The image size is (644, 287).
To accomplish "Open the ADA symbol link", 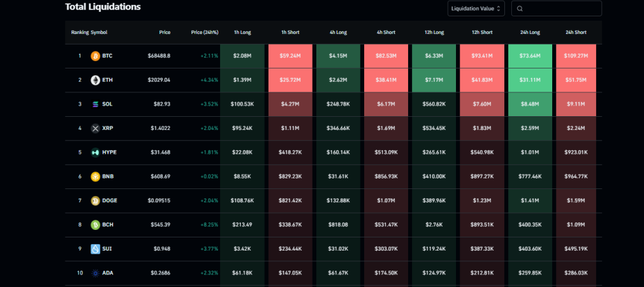I will point(107,273).
